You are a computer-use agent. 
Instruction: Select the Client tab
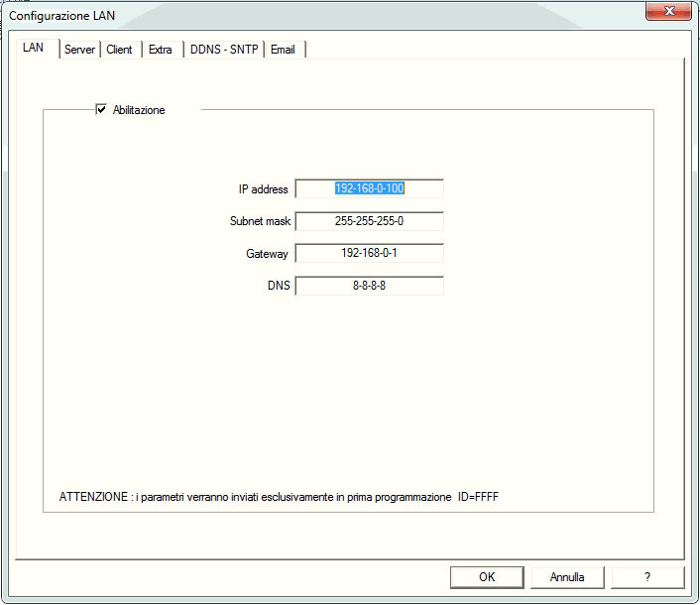pos(119,50)
